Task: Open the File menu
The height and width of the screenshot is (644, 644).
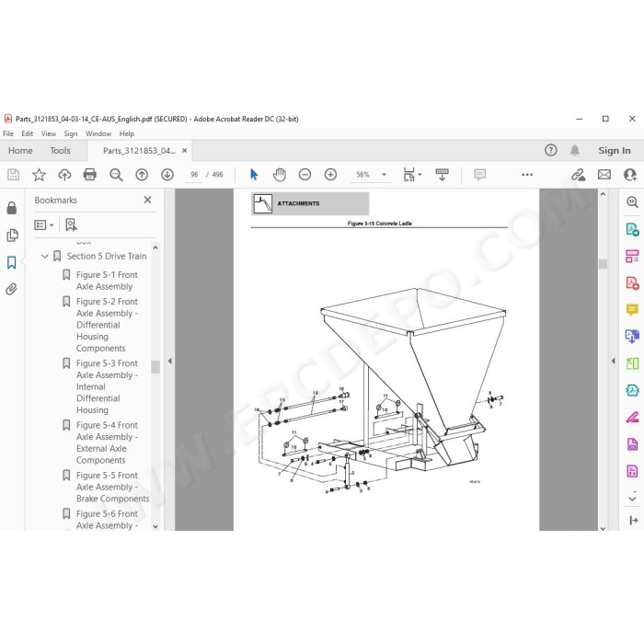Action: (8, 133)
